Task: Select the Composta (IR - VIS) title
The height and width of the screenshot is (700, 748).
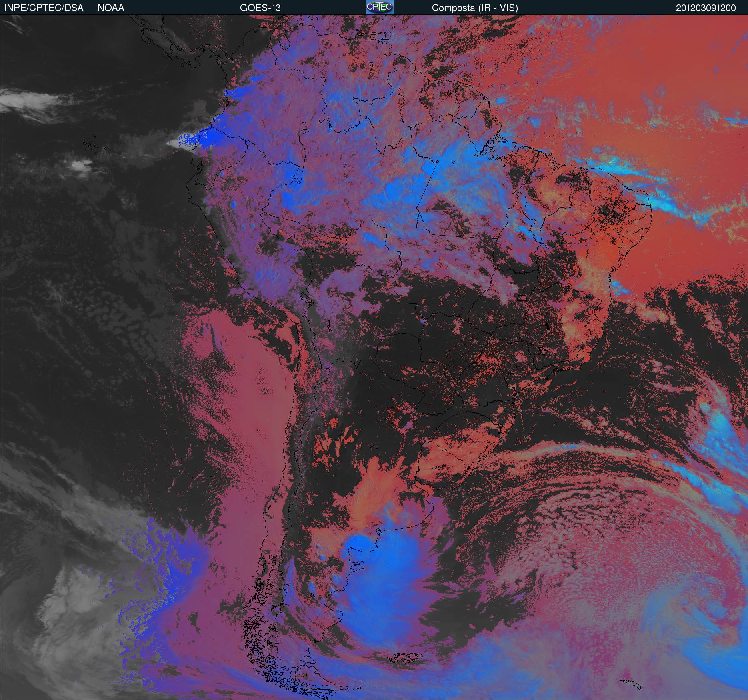Action: click(x=475, y=8)
